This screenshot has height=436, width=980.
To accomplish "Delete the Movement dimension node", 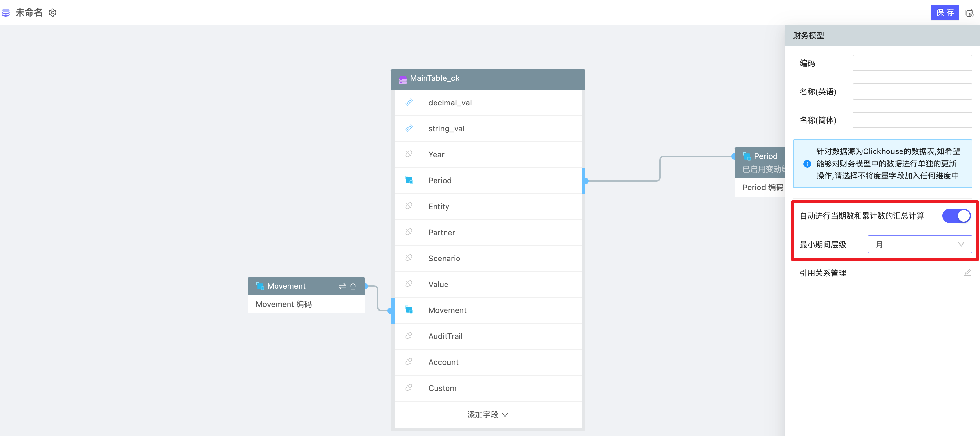I will click(x=353, y=286).
